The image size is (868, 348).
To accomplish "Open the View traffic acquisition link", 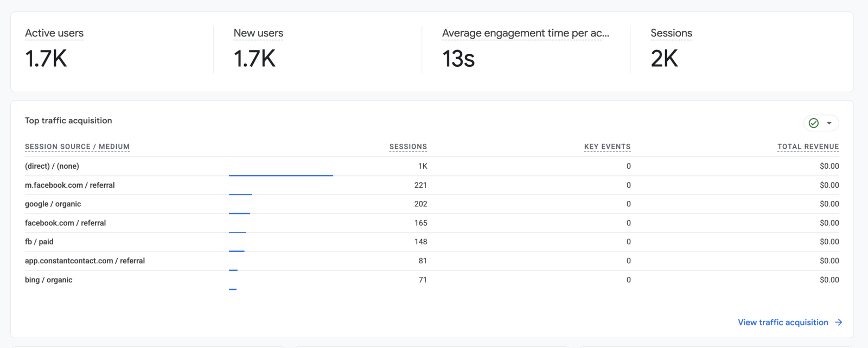I will (783, 322).
